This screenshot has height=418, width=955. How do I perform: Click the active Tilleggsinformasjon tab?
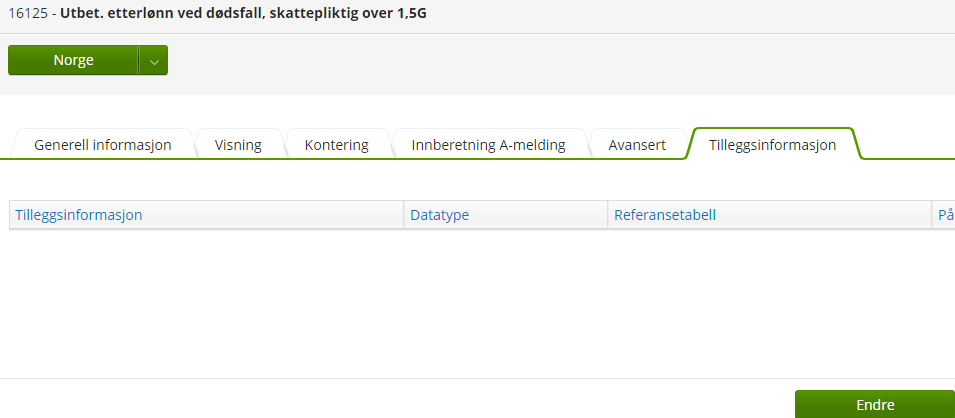[x=772, y=145]
